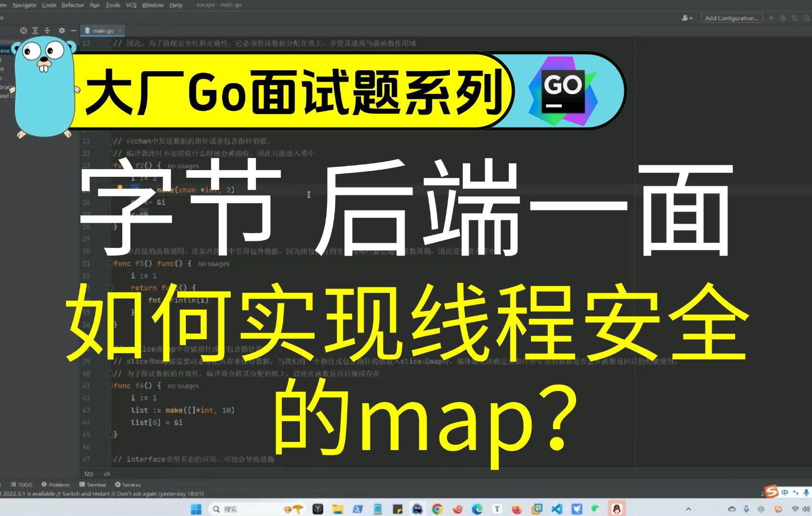The width and height of the screenshot is (812, 516).
Task: Open the Code menu
Action: 49,5
